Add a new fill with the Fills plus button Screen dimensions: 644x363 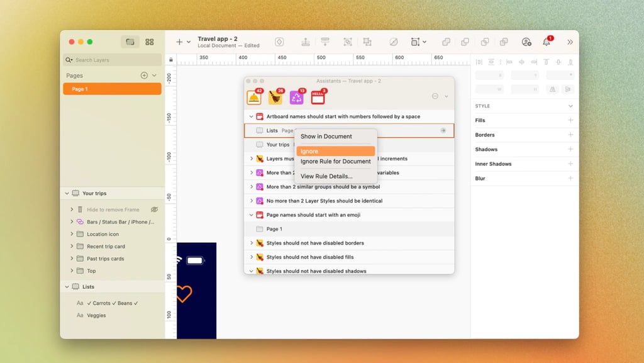(x=570, y=120)
